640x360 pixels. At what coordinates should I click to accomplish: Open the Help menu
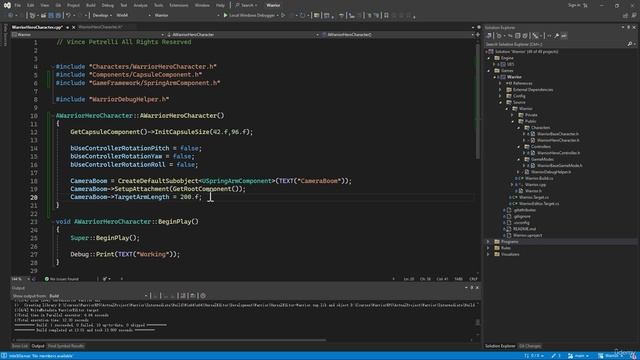click(220, 5)
